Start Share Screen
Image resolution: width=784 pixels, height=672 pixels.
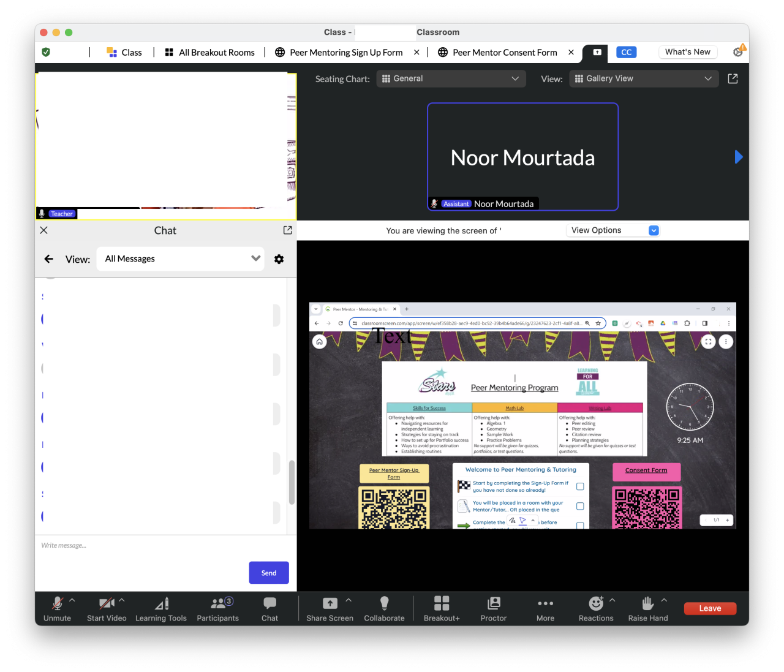330,609
